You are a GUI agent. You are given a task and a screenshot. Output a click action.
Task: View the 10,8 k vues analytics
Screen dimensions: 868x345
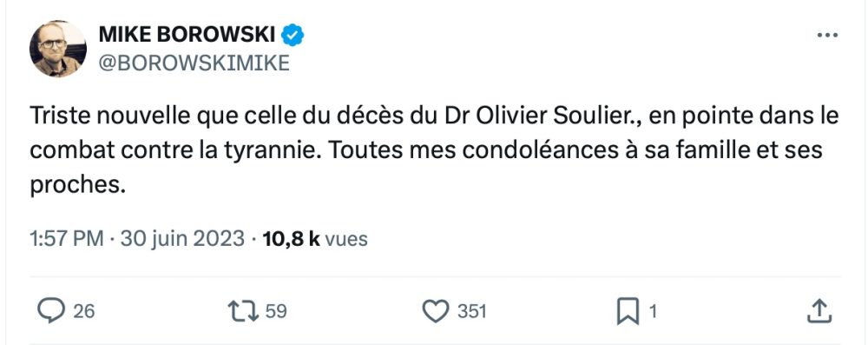(315, 239)
